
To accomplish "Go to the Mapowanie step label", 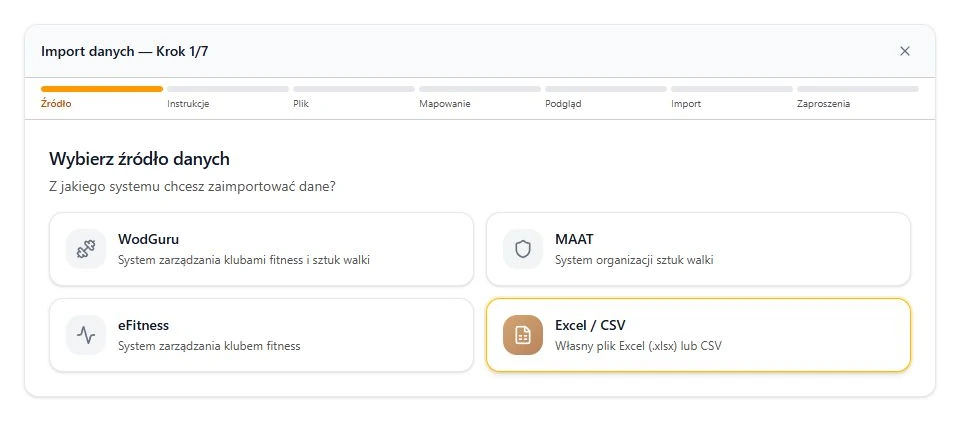I will click(x=444, y=103).
